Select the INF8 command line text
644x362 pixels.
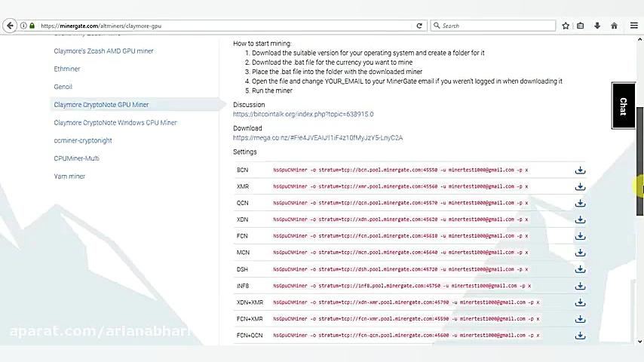[402, 286]
